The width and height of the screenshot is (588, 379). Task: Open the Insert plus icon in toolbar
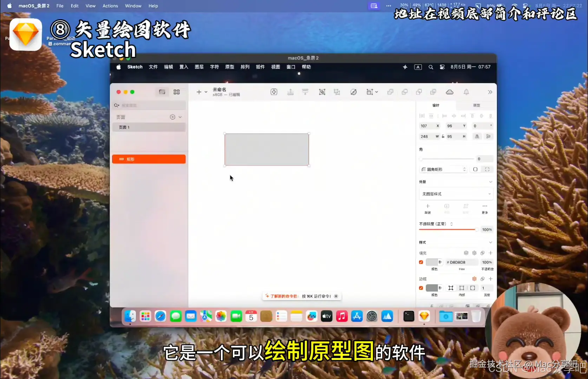[x=199, y=92]
